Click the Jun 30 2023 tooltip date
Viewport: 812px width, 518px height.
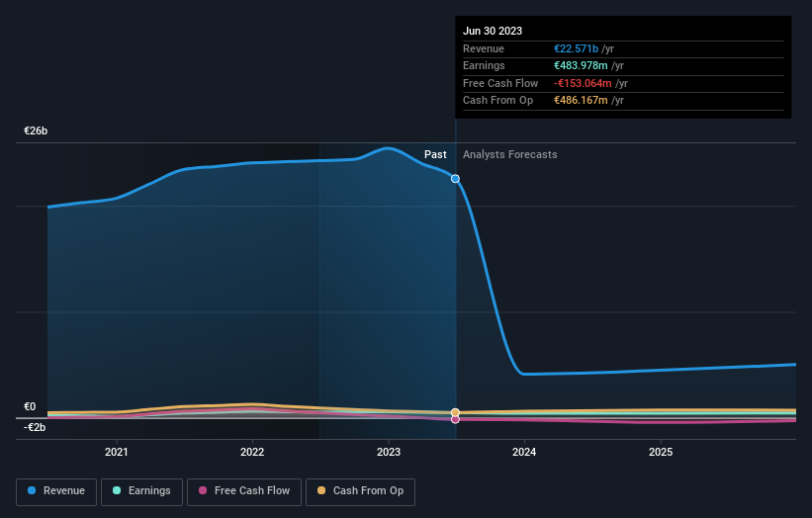[x=493, y=31]
